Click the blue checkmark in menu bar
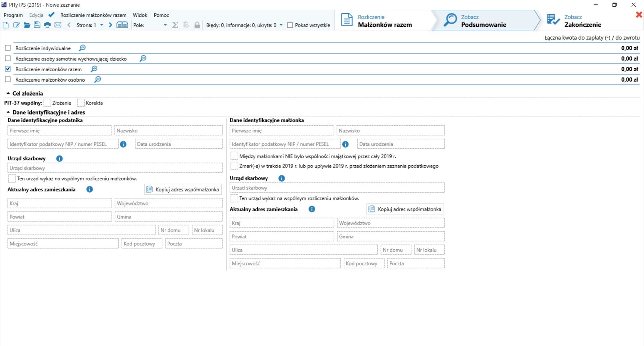This screenshot has width=644, height=346. point(51,15)
